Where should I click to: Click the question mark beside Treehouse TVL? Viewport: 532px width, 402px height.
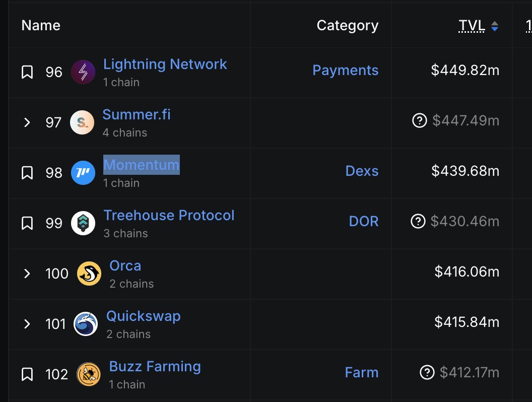pos(418,222)
